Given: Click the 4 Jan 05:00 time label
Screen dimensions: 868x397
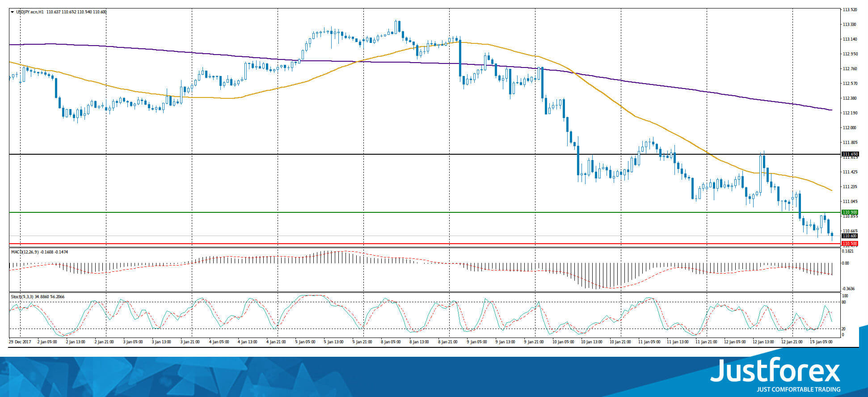Looking at the screenshot, I should point(219,342).
